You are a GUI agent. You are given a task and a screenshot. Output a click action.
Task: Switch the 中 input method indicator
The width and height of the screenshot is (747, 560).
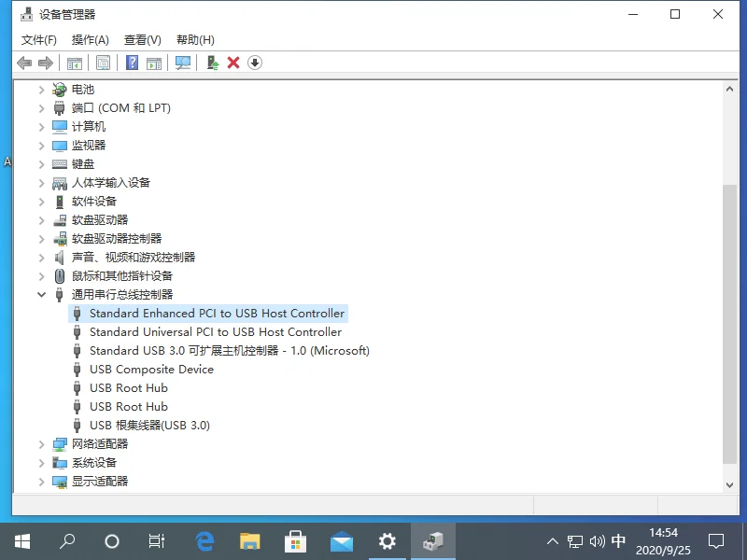click(618, 541)
